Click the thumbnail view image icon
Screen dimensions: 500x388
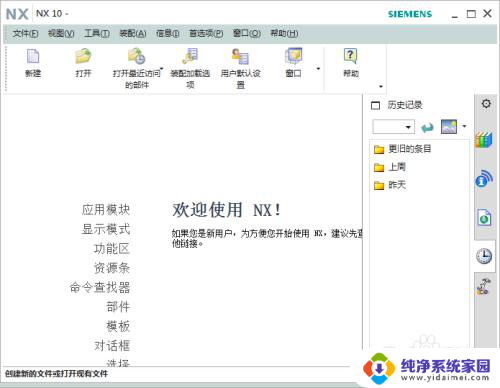tap(449, 127)
